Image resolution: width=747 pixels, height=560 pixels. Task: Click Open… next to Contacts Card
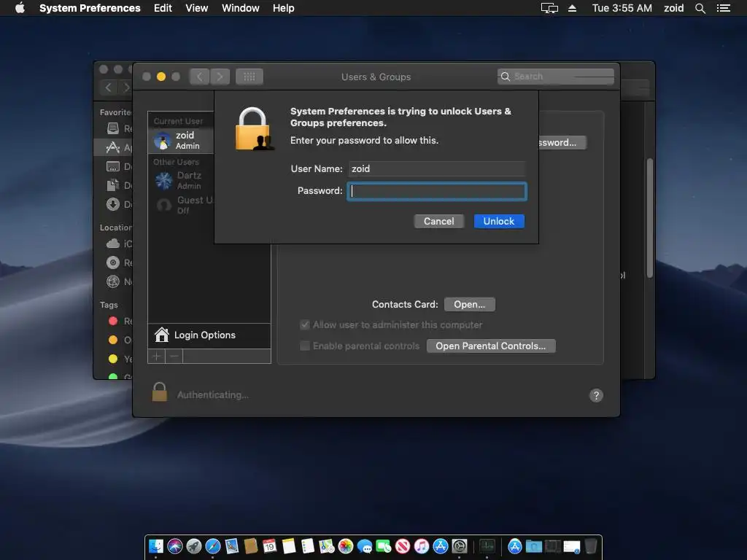469,304
